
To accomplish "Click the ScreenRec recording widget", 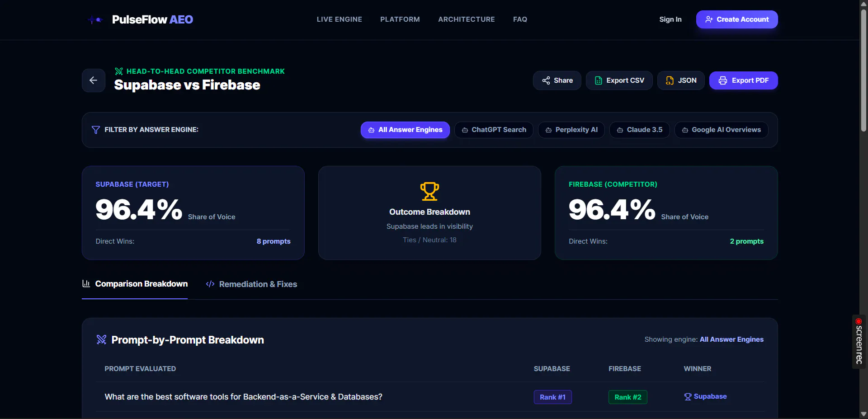I will click(859, 342).
